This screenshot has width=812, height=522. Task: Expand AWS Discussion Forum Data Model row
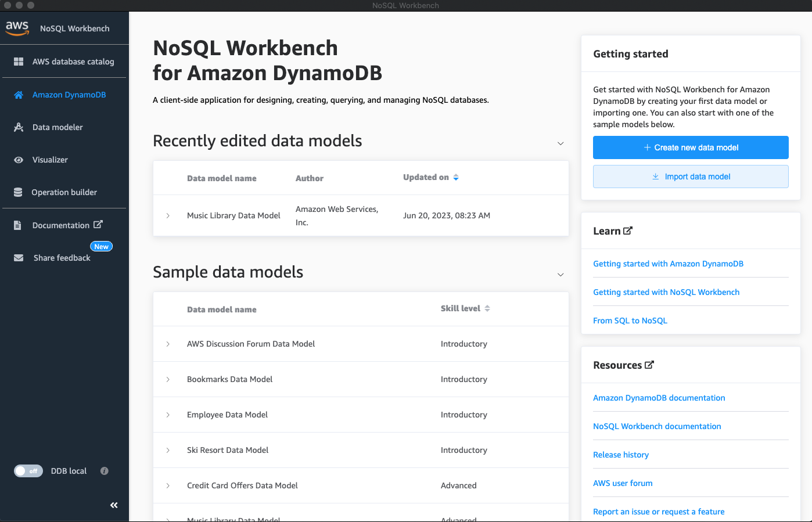click(x=168, y=344)
